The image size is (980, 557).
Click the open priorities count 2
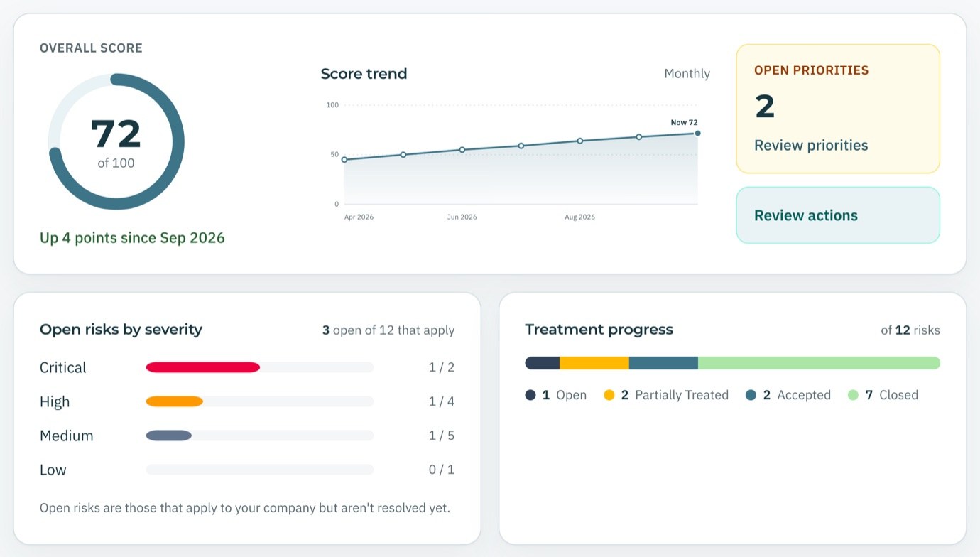click(x=765, y=107)
